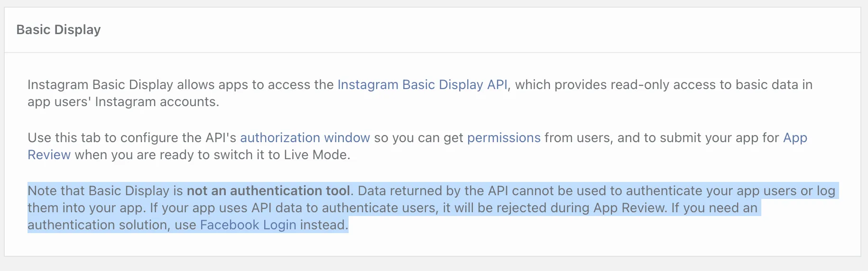The image size is (868, 271).
Task: Click the 'Live Mode' text
Action: pos(316,155)
